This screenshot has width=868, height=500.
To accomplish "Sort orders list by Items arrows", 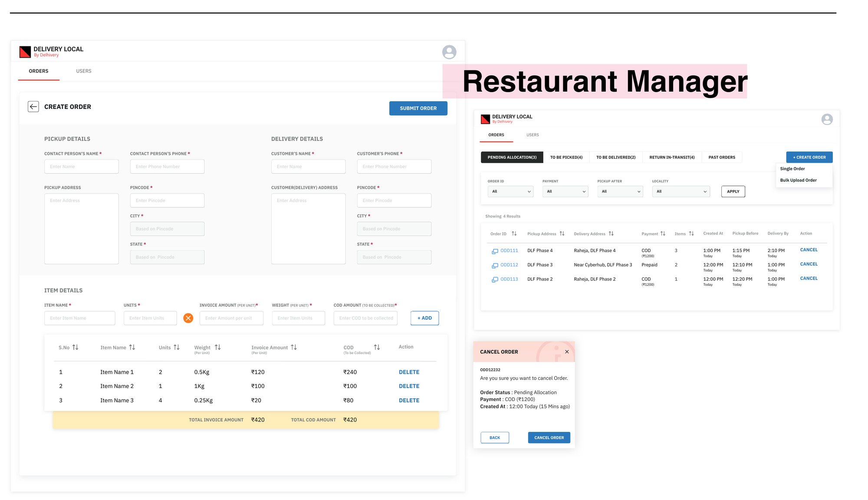I will point(691,234).
